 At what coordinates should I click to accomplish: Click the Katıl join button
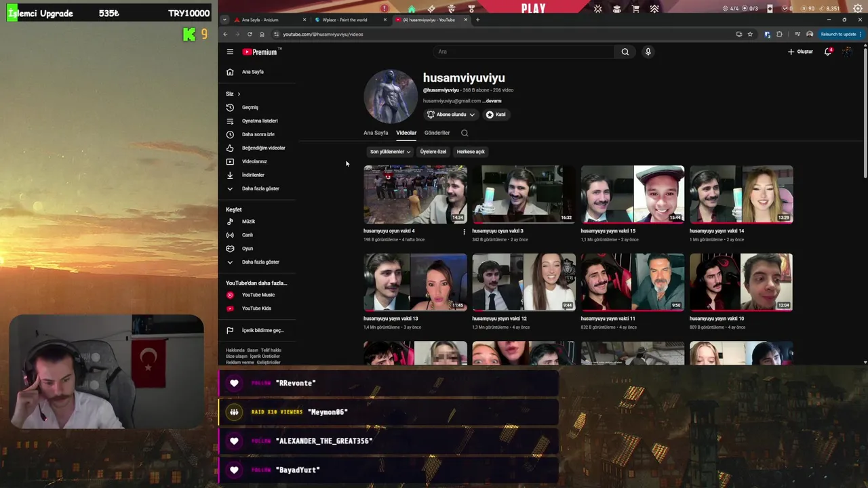tap(496, 115)
